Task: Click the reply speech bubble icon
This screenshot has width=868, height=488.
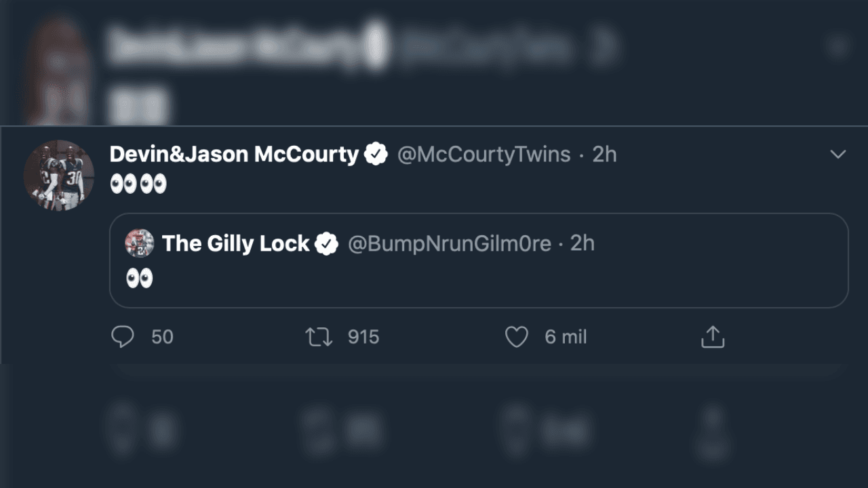Action: (x=123, y=337)
